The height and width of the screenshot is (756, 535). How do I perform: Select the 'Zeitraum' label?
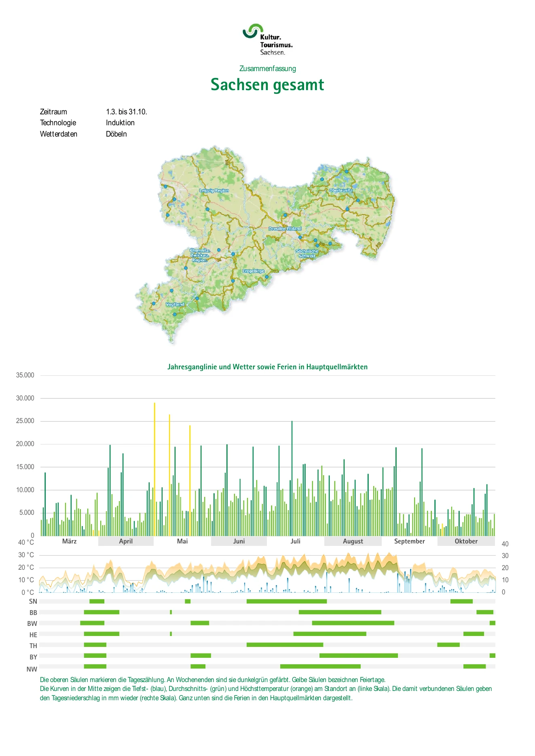click(53, 112)
